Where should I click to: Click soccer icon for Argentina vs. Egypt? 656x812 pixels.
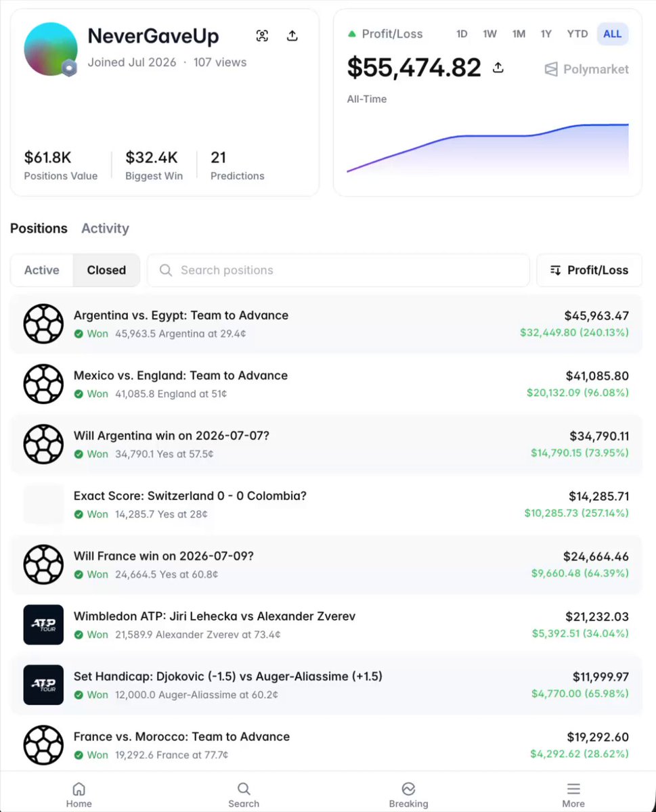coord(43,323)
